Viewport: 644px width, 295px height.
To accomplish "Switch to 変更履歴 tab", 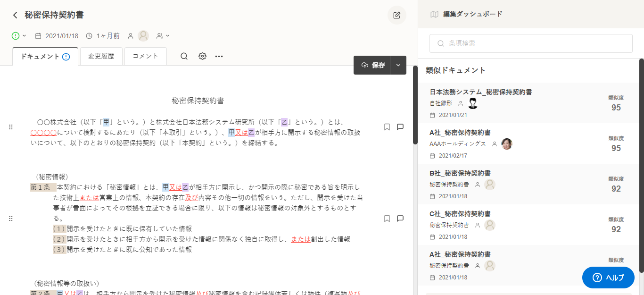I will (x=101, y=56).
